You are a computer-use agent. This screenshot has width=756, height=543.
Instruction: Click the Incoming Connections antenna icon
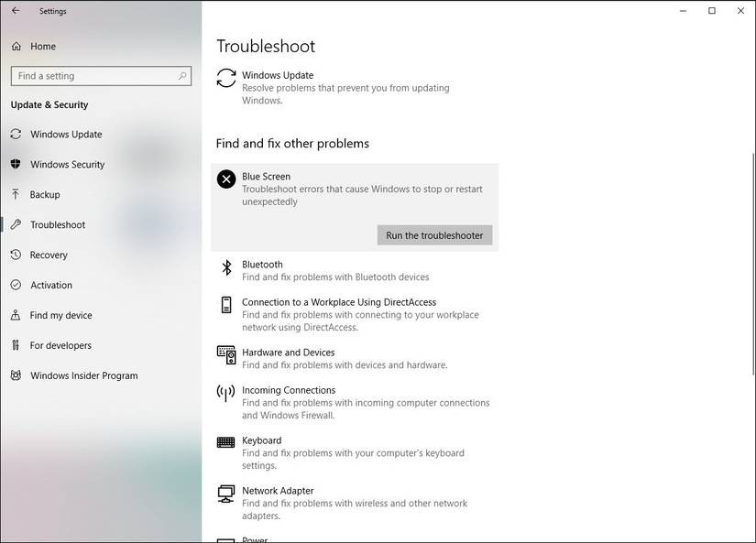[225, 393]
